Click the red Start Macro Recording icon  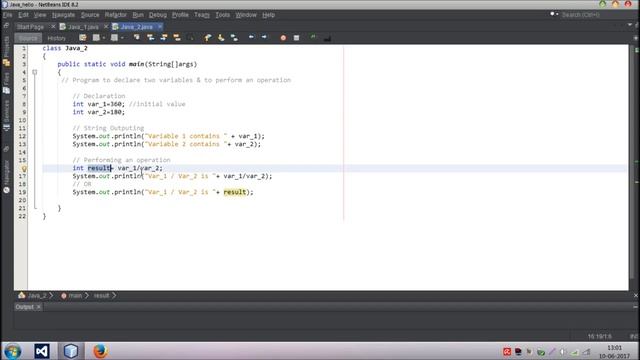pos(283,38)
